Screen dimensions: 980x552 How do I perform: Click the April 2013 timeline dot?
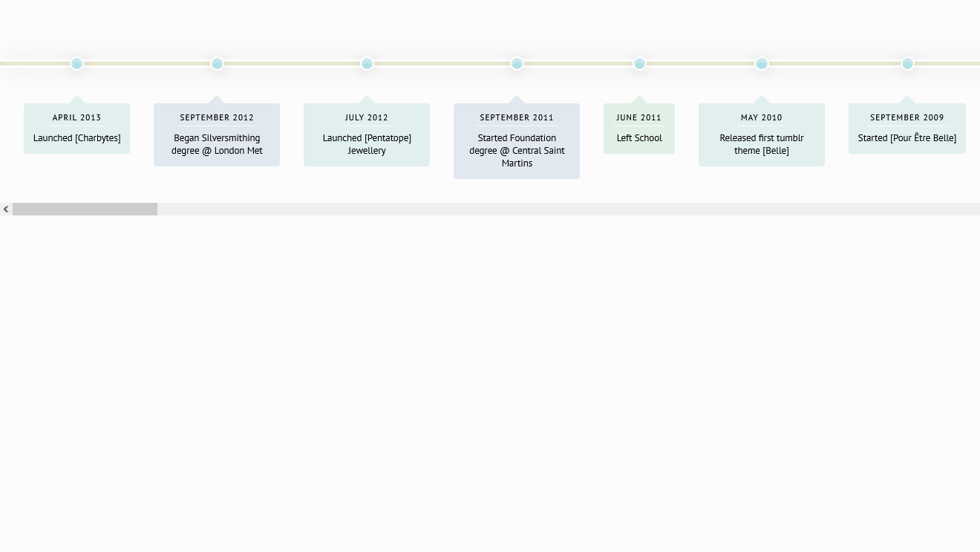click(x=76, y=64)
